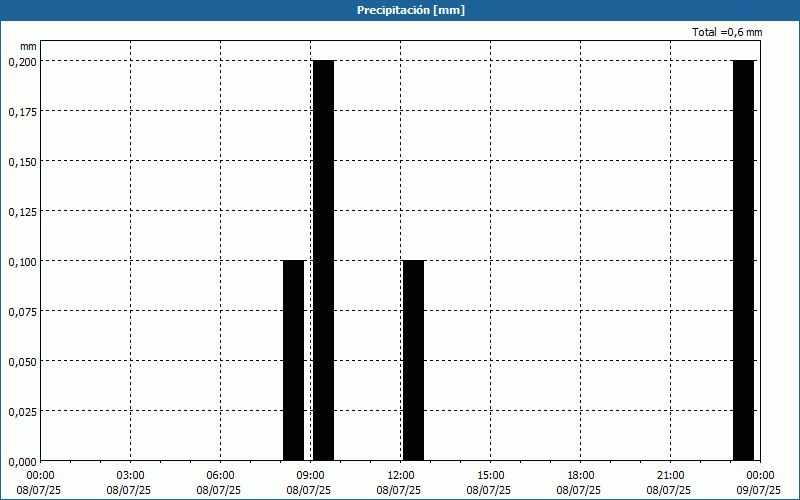This screenshot has height=500, width=800.
Task: Click the 0,150 y-axis label
Action: pos(22,161)
